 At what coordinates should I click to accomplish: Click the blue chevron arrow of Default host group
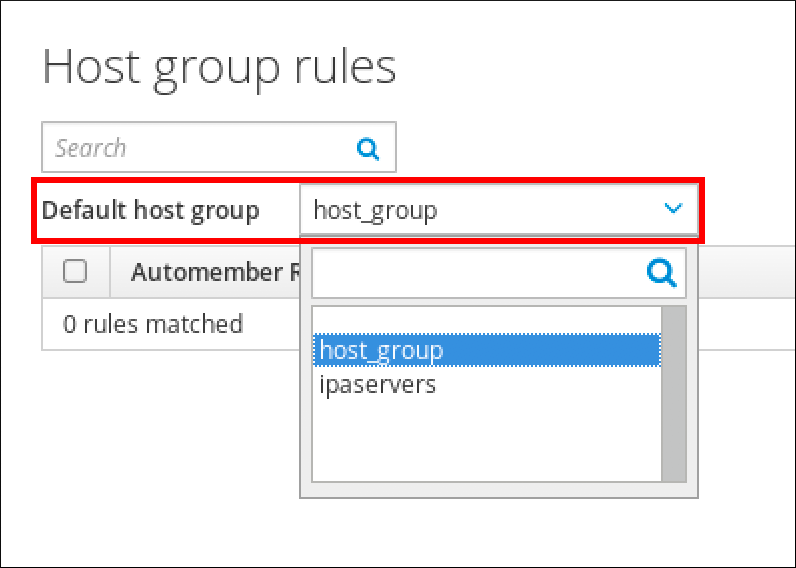673,209
